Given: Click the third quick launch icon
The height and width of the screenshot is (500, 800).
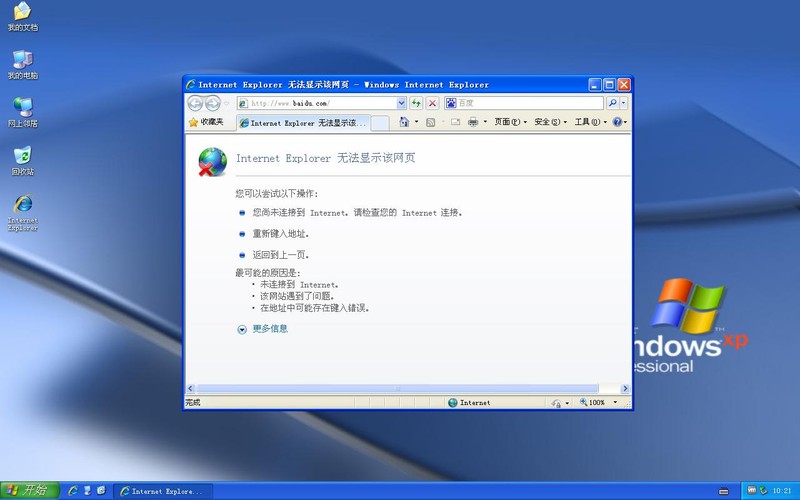Looking at the screenshot, I should [101, 491].
